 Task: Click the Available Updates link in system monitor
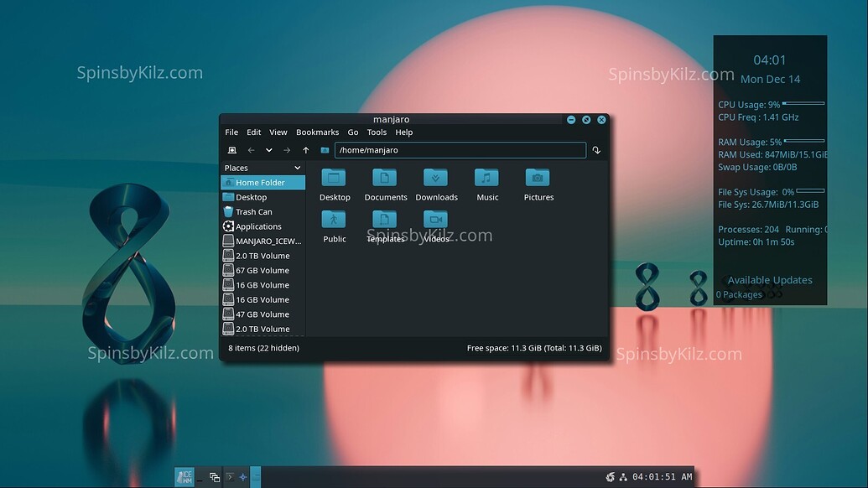[x=770, y=279]
